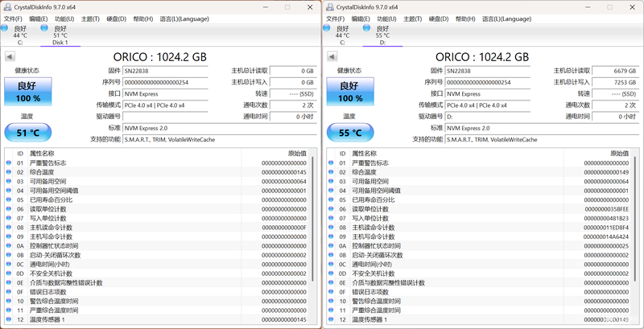Click CrystalDiskInfo app icon in left title bar
The height and width of the screenshot is (329, 644).
tap(6, 7)
